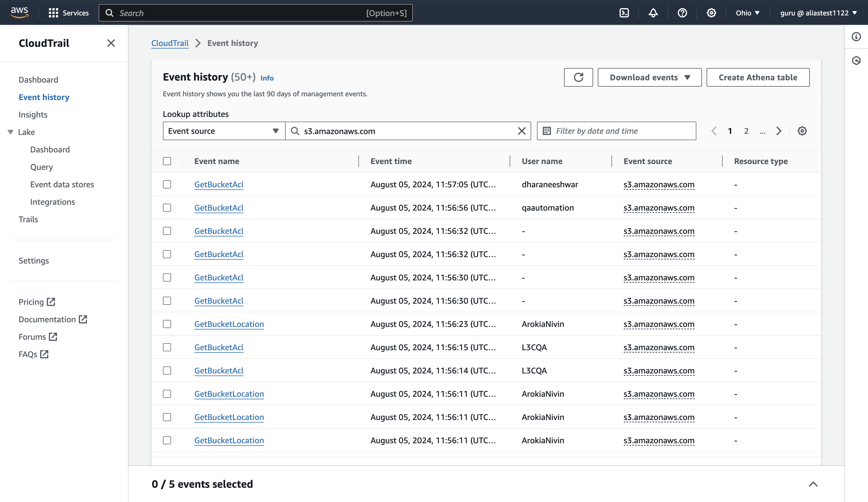Check the first ArokiaNivin GetBucketLocation row

[167, 324]
